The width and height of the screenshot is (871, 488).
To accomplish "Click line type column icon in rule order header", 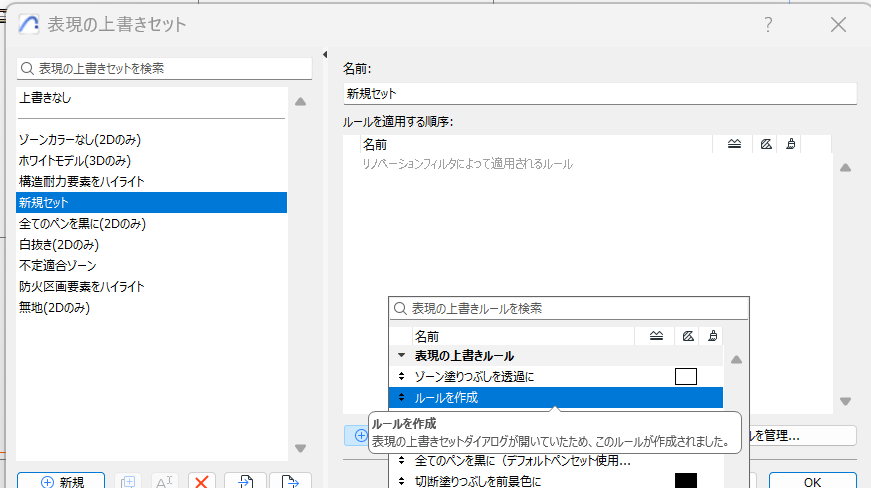I will [x=734, y=144].
